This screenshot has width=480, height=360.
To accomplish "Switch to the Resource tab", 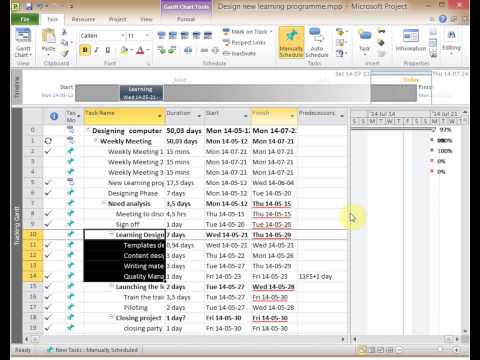I will pyautogui.click(x=83, y=19).
